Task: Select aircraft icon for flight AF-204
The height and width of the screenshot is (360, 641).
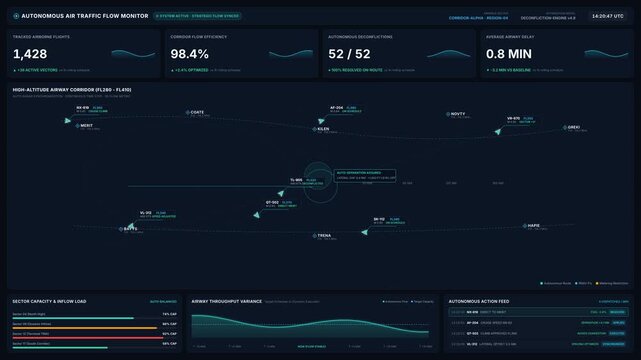Action: tap(321, 121)
